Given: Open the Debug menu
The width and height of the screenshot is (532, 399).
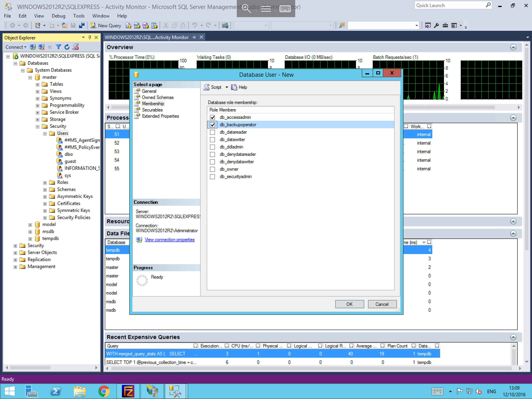Looking at the screenshot, I should tap(58, 16).
